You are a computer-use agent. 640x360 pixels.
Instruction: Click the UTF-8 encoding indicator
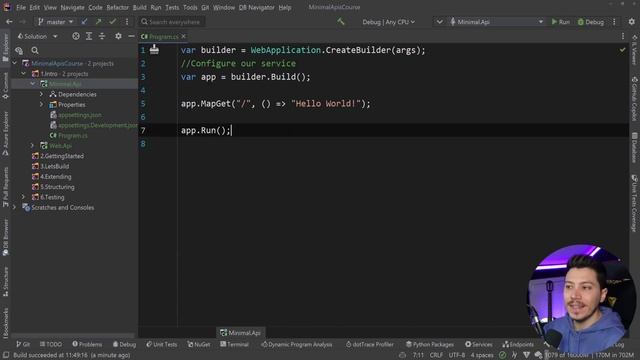pyautogui.click(x=457, y=355)
